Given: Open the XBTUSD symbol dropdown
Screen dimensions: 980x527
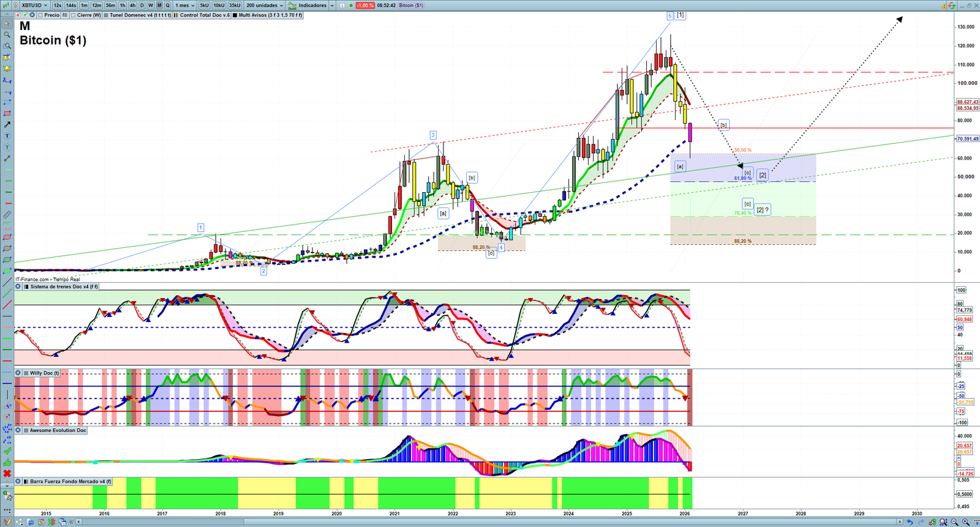Looking at the screenshot, I should (x=46, y=6).
